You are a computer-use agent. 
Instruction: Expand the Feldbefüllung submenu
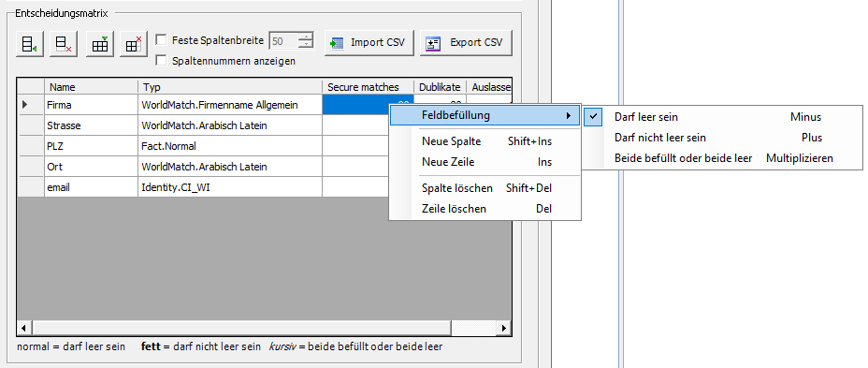click(485, 115)
